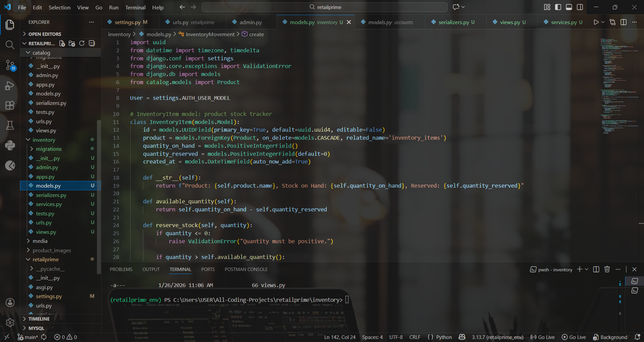Select the Testing beaker icon
This screenshot has width=644, height=342.
coord(10,125)
